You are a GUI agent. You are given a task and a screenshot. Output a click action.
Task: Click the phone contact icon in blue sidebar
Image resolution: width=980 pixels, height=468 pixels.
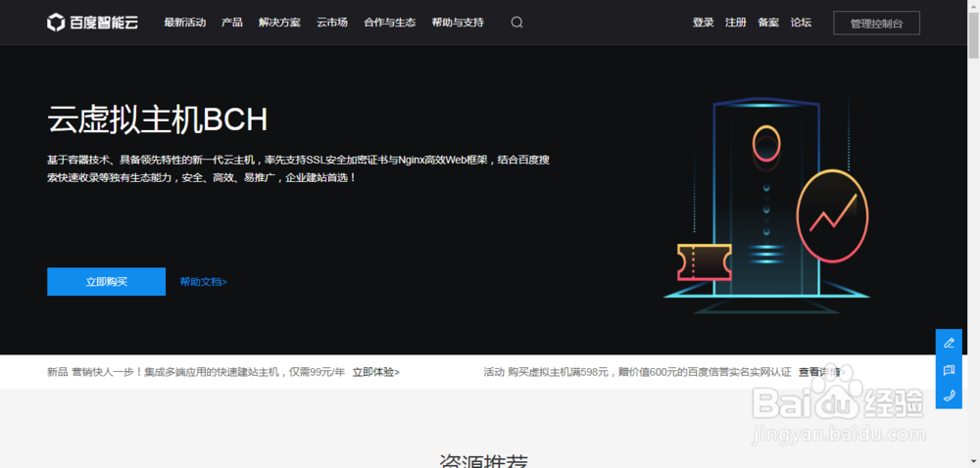coord(949,395)
